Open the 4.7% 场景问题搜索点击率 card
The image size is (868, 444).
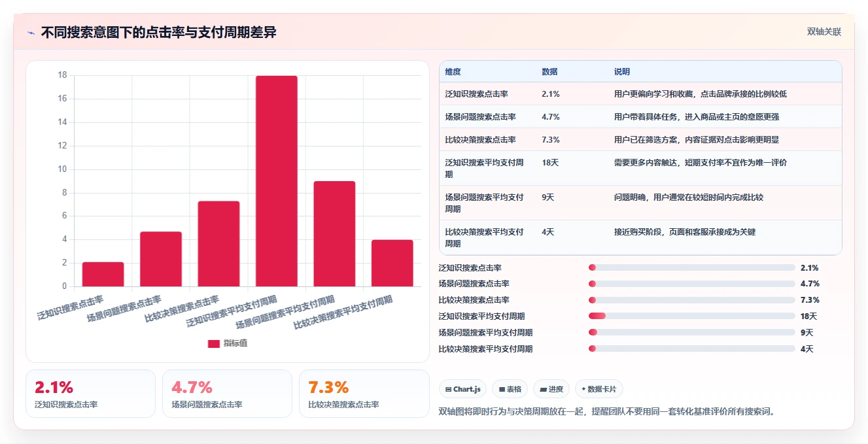[227, 394]
